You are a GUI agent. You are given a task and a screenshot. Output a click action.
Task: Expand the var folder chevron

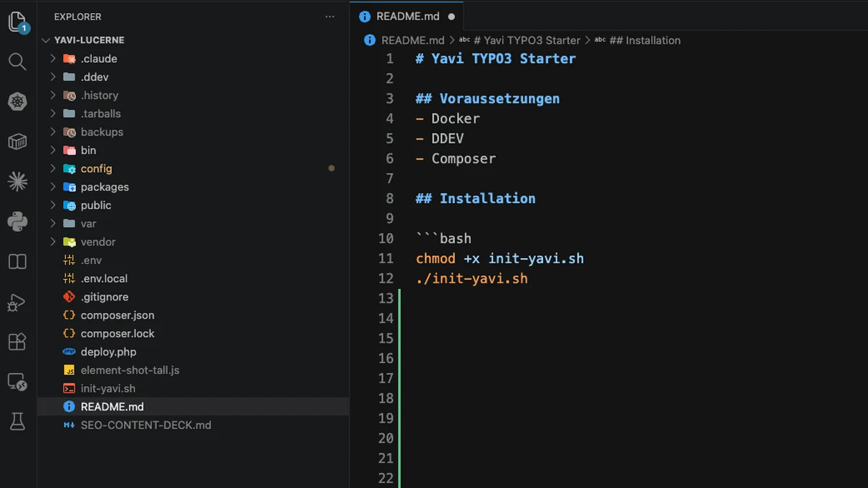[x=53, y=223]
